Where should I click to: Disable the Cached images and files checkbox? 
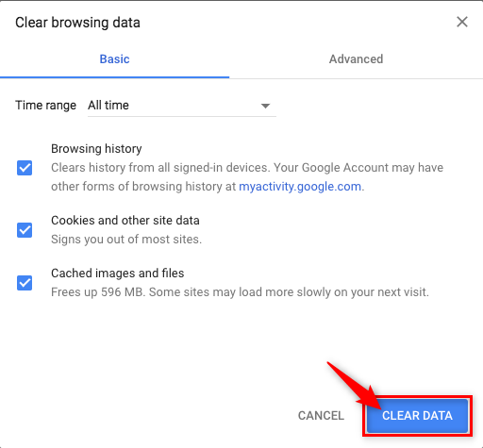point(25,283)
